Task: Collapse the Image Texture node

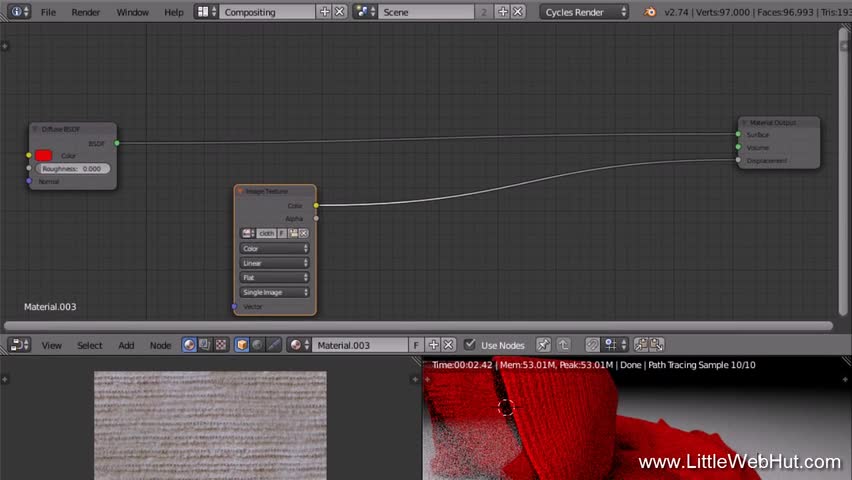Action: (240, 191)
